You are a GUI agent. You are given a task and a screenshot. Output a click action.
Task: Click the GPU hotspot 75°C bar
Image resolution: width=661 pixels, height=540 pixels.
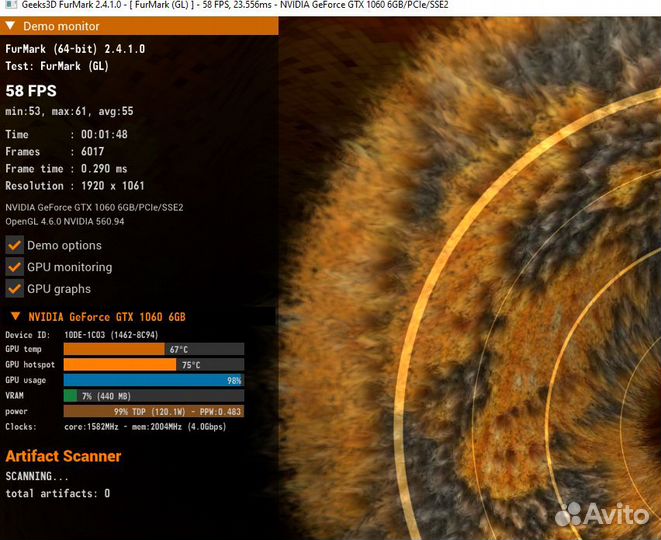(154, 365)
